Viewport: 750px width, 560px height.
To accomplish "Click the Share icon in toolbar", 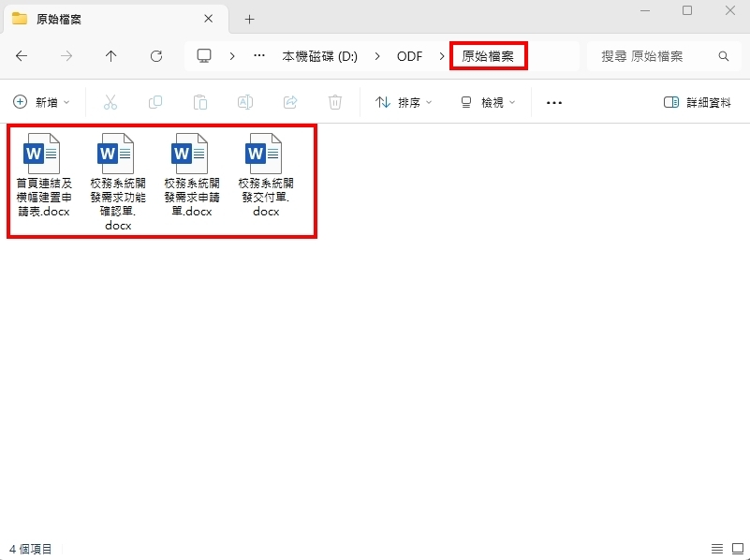I will [x=290, y=102].
